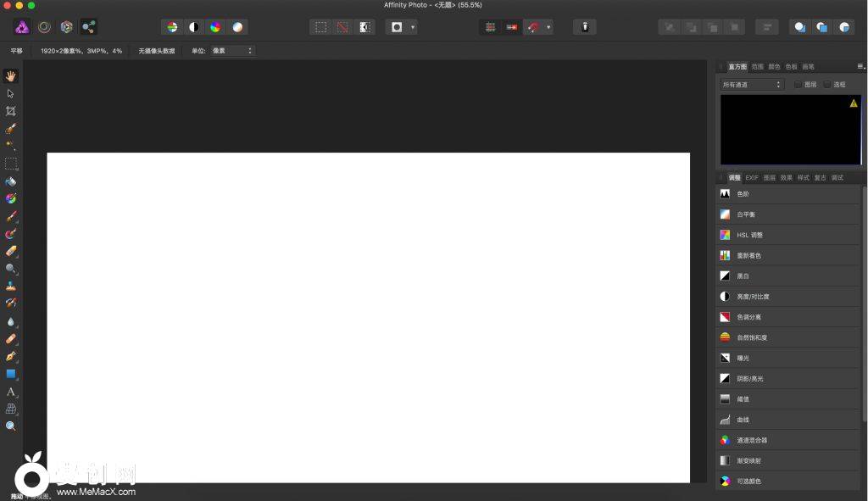This screenshot has height=501, width=868.
Task: Open the 单位 units dropdown
Action: coord(232,51)
